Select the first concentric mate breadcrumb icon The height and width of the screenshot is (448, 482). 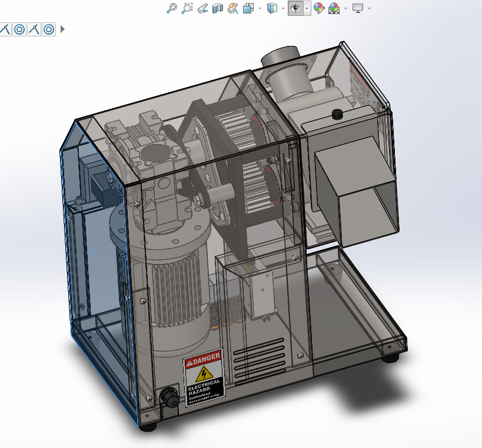19,29
